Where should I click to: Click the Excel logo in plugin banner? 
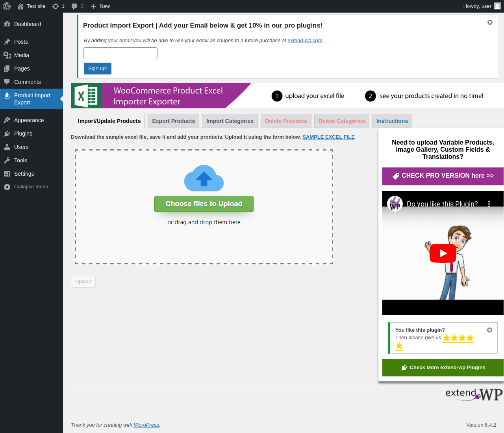click(x=86, y=96)
